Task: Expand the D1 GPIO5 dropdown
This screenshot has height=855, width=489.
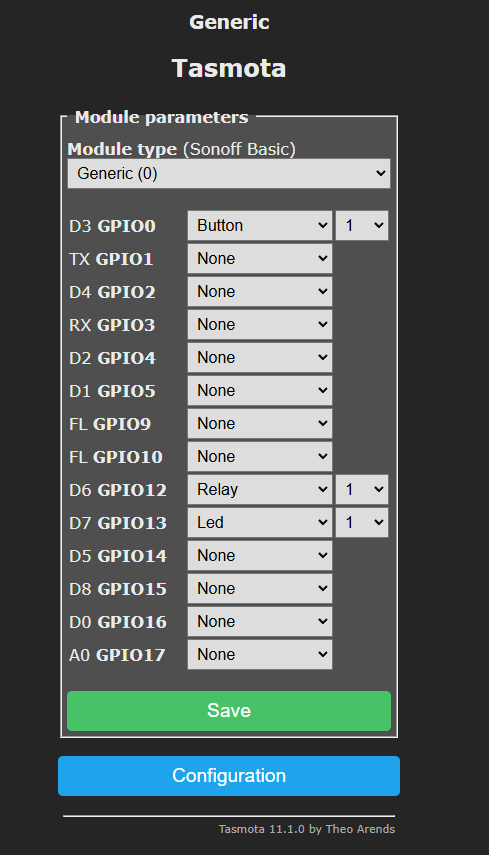Action: pos(260,390)
